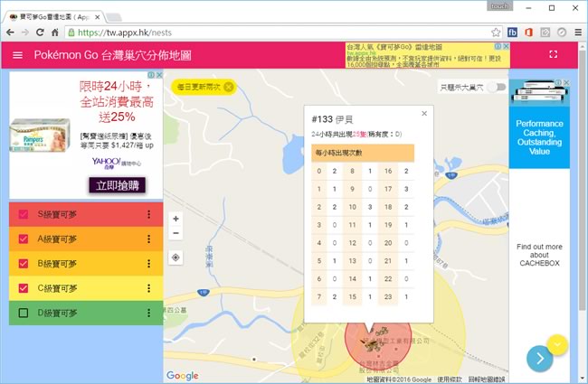The image size is (588, 384).
Task: Click the URL address bar
Action: (281, 33)
